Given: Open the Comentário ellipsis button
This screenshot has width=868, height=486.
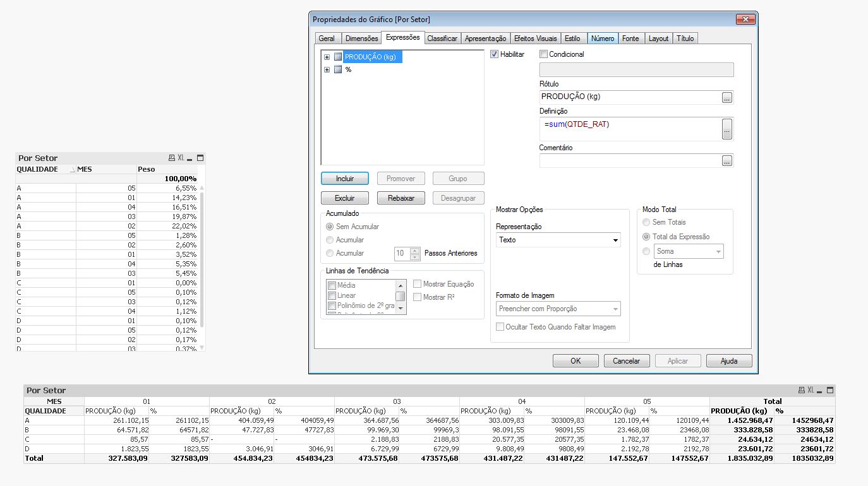Looking at the screenshot, I should pyautogui.click(x=727, y=161).
